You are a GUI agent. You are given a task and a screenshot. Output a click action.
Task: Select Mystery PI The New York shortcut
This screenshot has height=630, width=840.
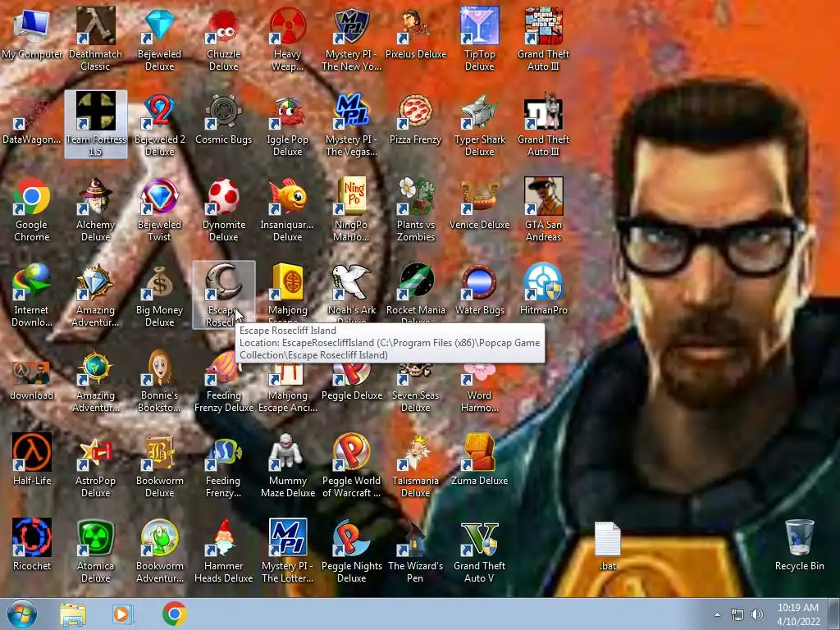click(351, 39)
